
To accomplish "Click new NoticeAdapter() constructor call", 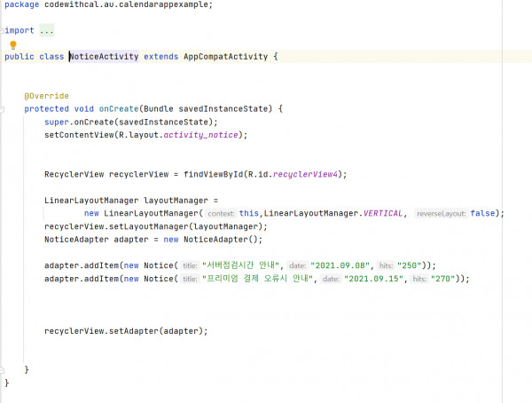I will tap(211, 240).
